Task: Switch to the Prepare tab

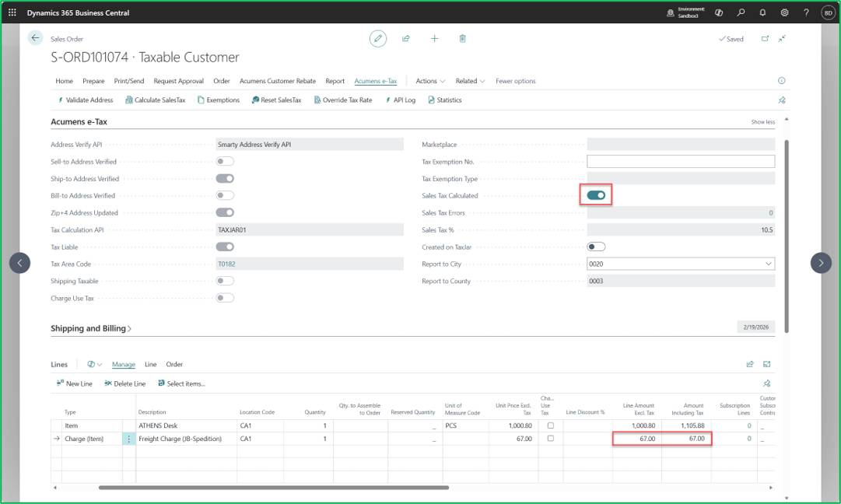Action: tap(93, 81)
